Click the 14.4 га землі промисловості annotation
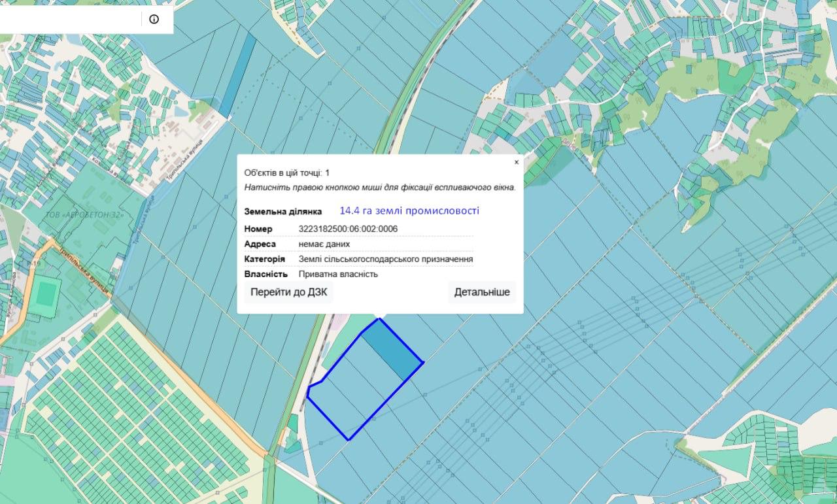Viewport: 837px width, 504px height. pos(409,210)
